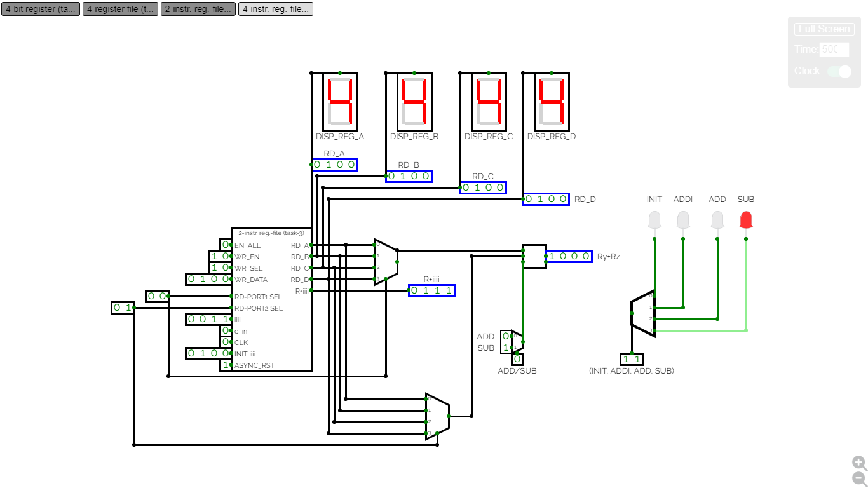Toggle the RD-PORT2 SEL input box
868x488 pixels.
tap(123, 308)
